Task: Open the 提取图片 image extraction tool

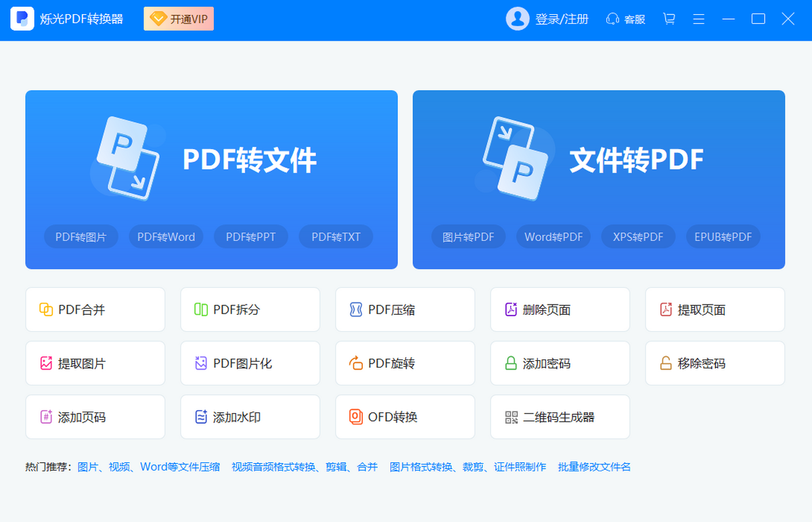Action: [x=95, y=363]
